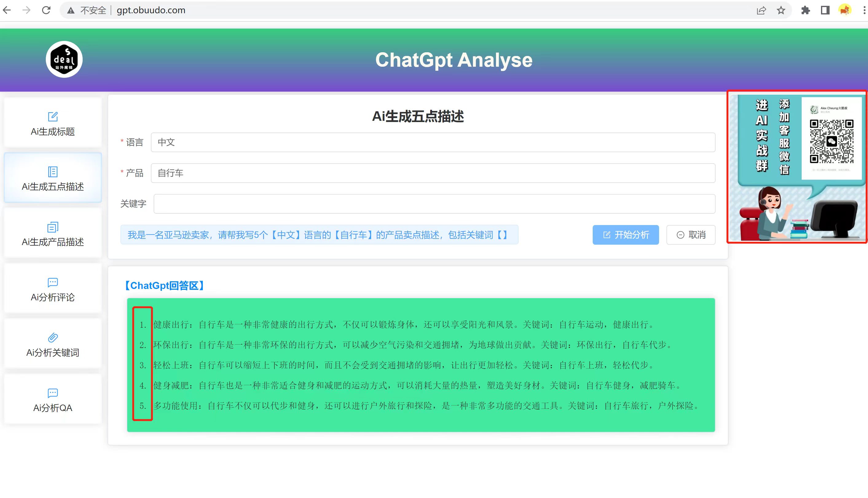Click the 【ChatGpt回答区】 heading
This screenshot has height=498, width=868.
[164, 286]
